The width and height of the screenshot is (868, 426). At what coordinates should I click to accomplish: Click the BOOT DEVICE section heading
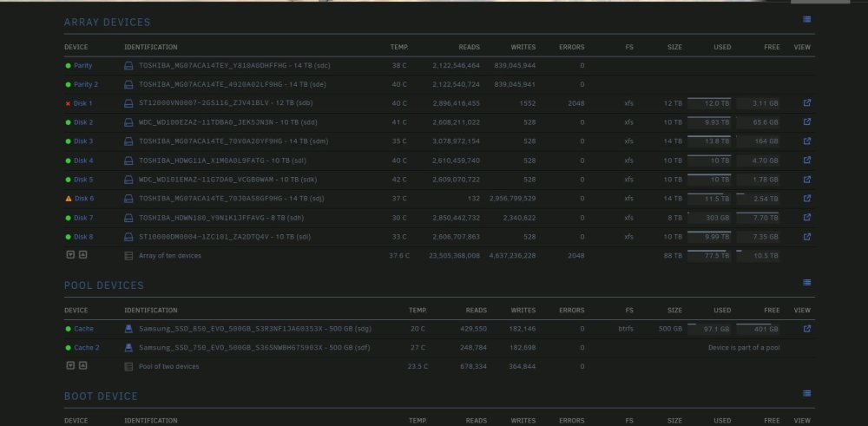pos(101,397)
